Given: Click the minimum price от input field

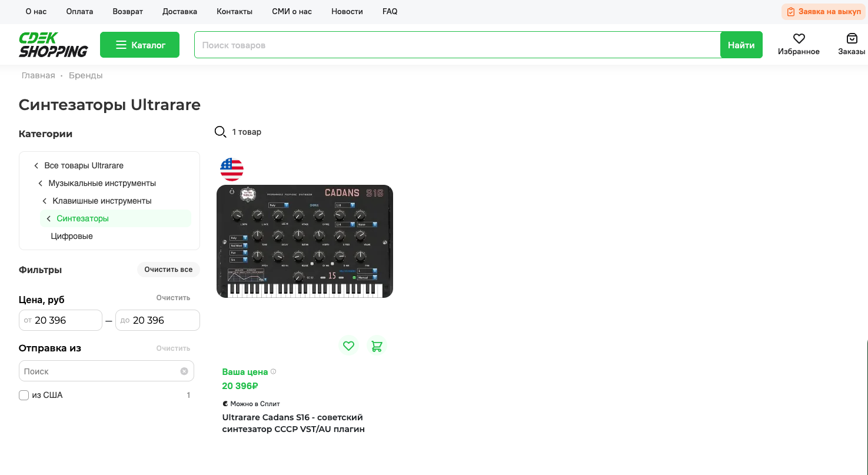Looking at the screenshot, I should pyautogui.click(x=61, y=320).
